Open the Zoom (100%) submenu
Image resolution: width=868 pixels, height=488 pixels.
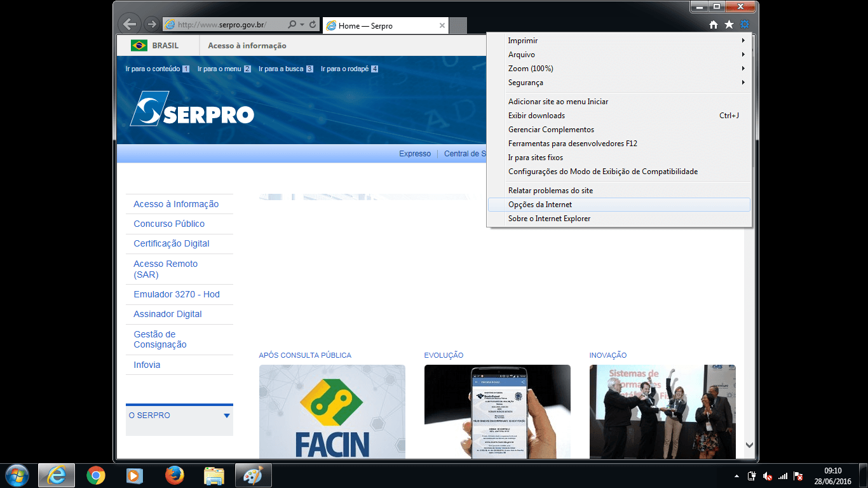(x=620, y=69)
